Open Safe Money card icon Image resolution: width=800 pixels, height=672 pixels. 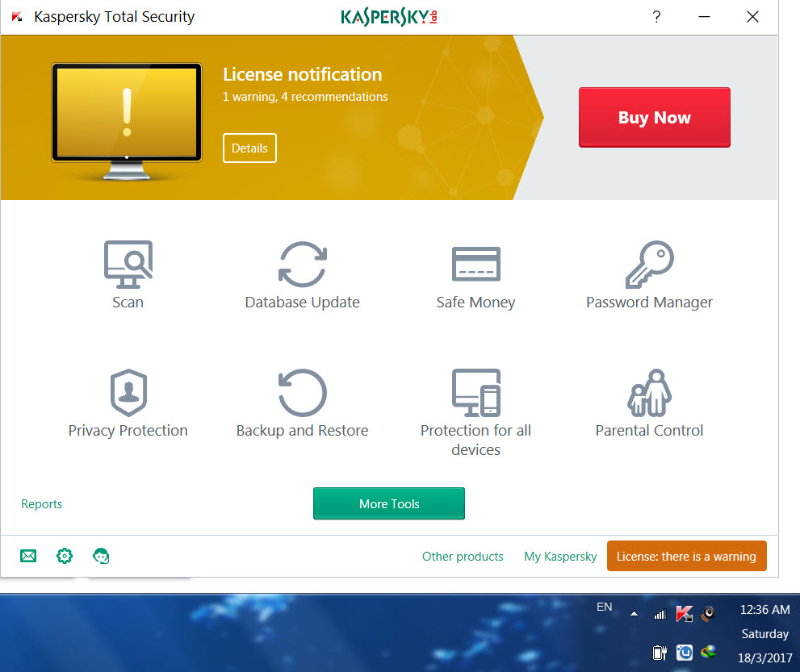point(476,264)
